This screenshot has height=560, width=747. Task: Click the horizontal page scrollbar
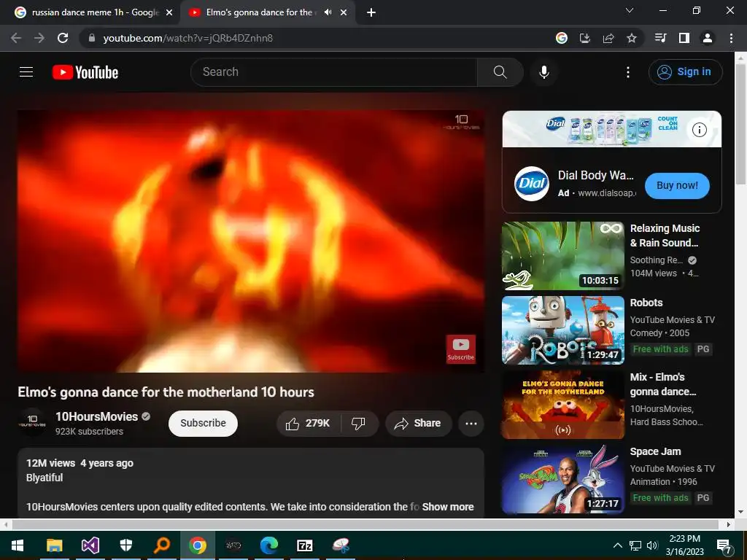coord(366,524)
